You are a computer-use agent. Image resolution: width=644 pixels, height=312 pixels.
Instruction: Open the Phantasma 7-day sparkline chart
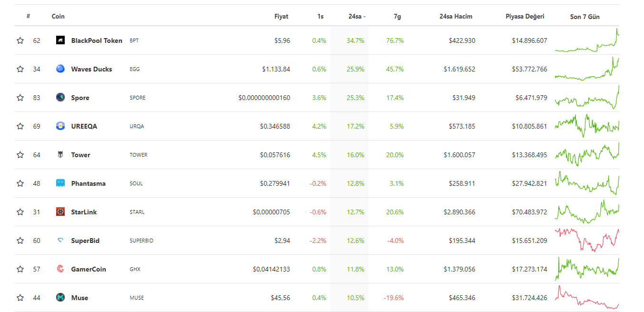tap(587, 183)
